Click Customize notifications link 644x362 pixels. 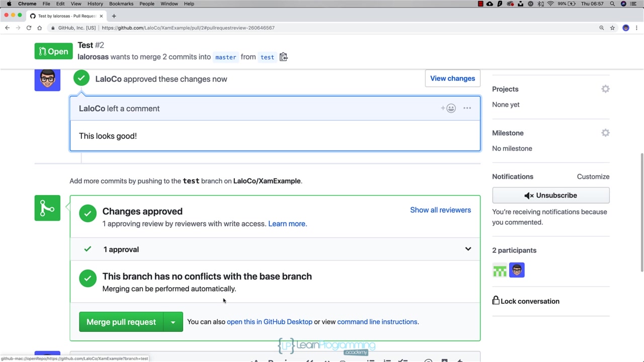(x=593, y=176)
